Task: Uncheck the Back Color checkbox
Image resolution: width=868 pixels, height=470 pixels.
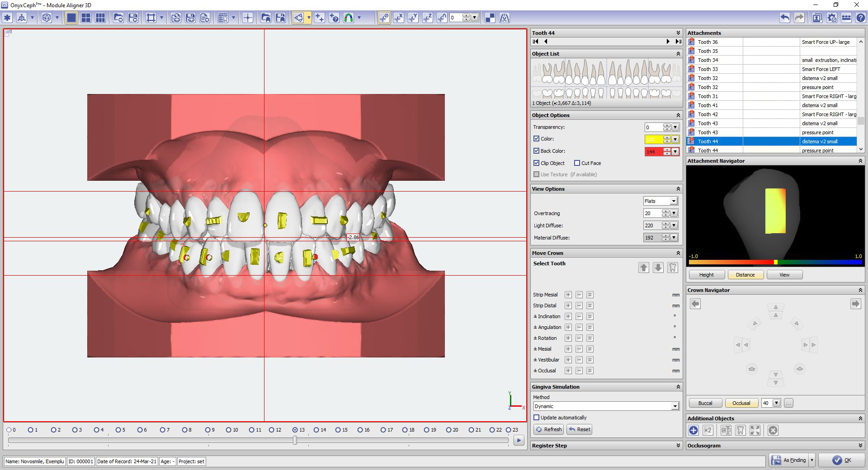Action: [537, 151]
